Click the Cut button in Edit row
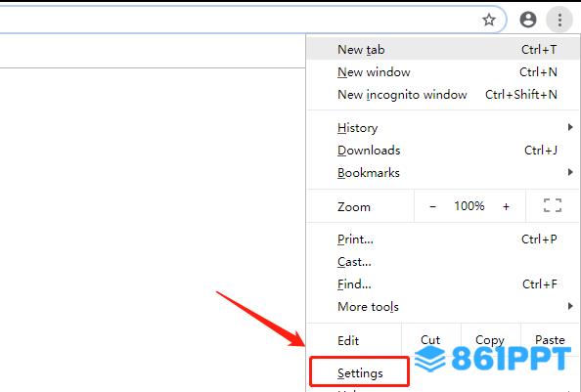 430,340
